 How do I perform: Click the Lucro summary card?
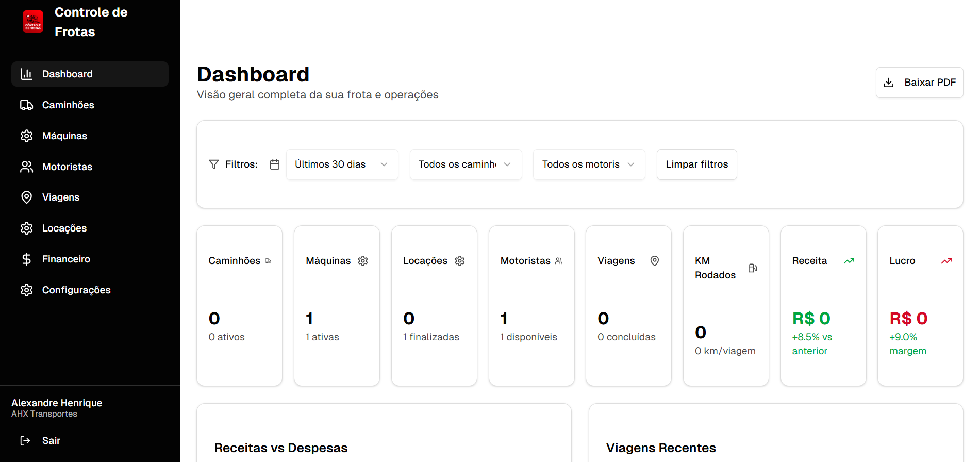click(920, 305)
